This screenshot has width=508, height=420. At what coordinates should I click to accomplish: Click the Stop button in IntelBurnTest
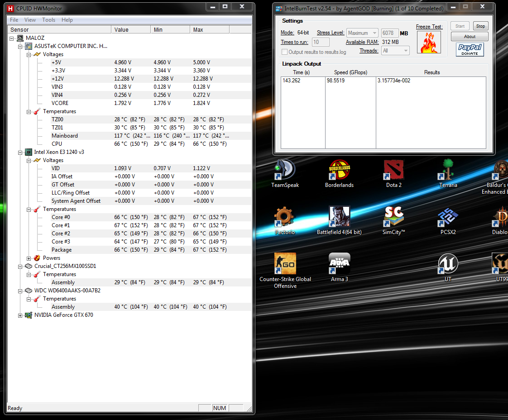click(480, 26)
